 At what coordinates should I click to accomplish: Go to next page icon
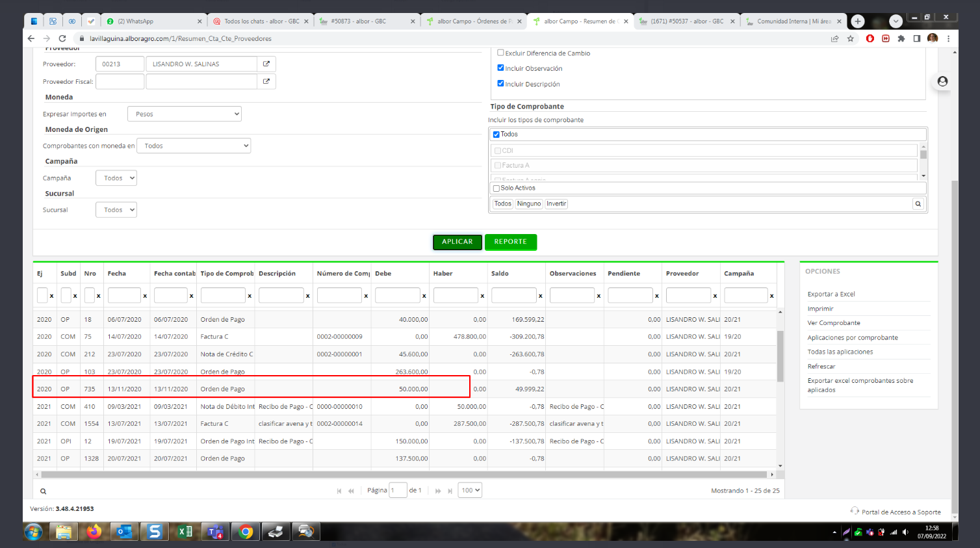tap(438, 491)
